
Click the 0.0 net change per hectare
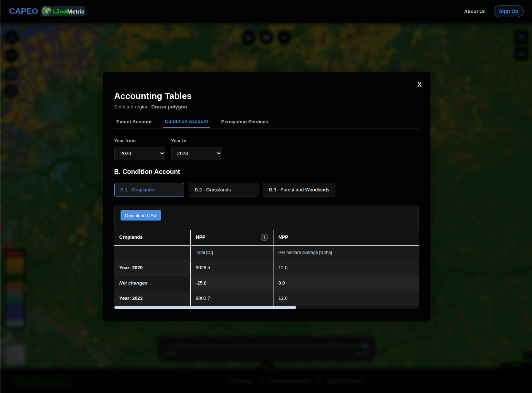point(281,283)
